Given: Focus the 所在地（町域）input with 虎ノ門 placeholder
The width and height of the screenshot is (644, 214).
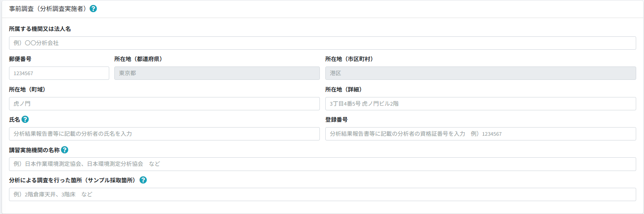Looking at the screenshot, I should point(164,104).
